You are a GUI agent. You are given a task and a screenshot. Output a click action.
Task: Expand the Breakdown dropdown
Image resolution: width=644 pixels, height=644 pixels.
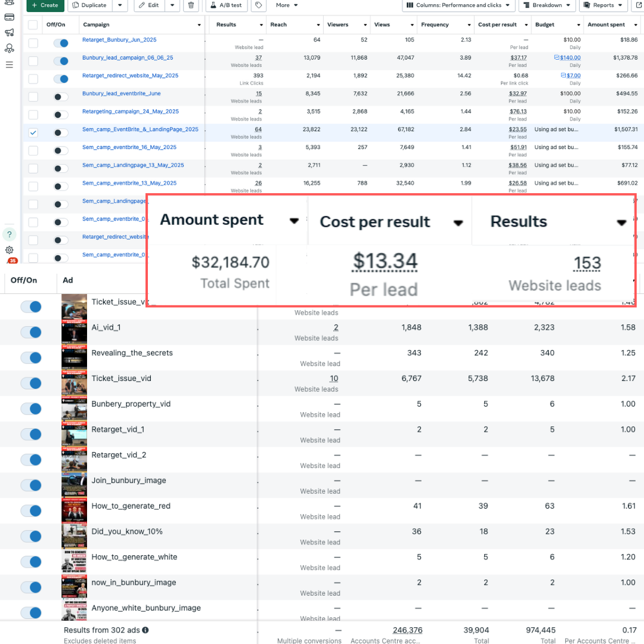tap(546, 5)
